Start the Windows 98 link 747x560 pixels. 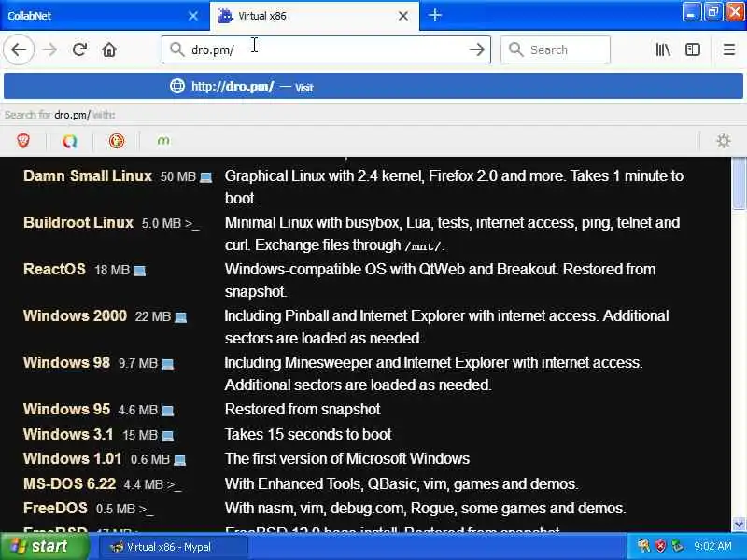click(66, 363)
